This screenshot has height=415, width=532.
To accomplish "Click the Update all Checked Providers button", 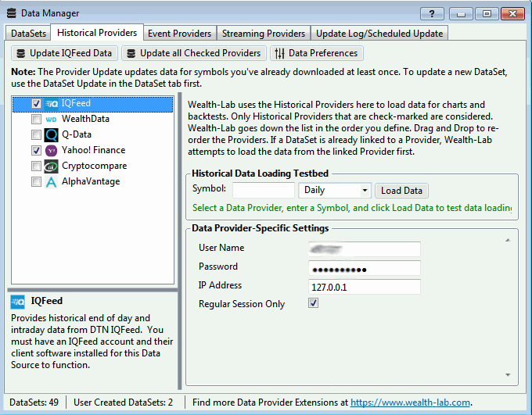I will pyautogui.click(x=193, y=53).
